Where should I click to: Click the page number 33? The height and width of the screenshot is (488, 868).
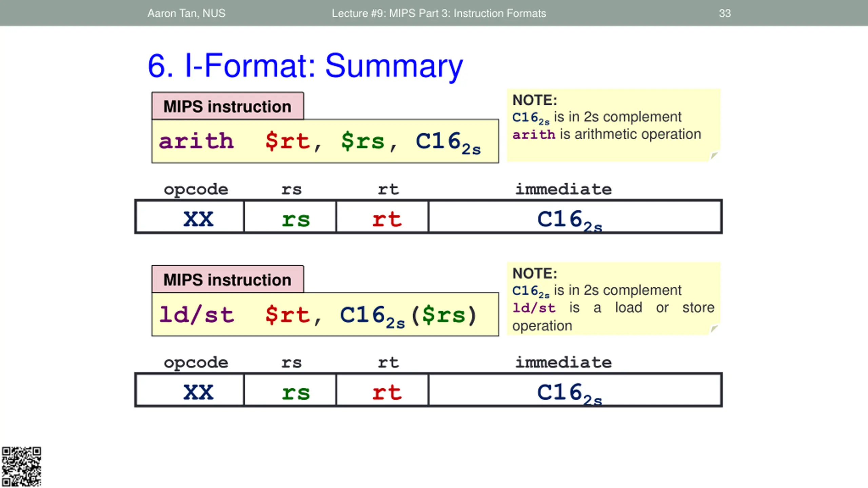click(725, 13)
